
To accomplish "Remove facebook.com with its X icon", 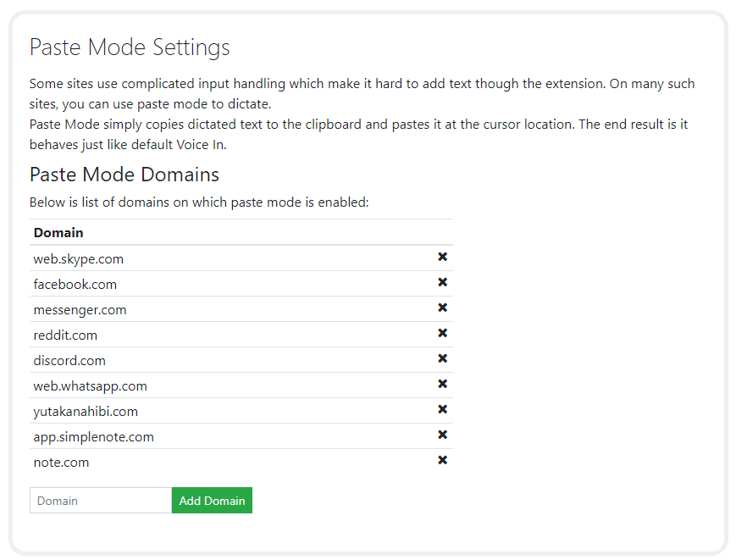I will point(442,282).
